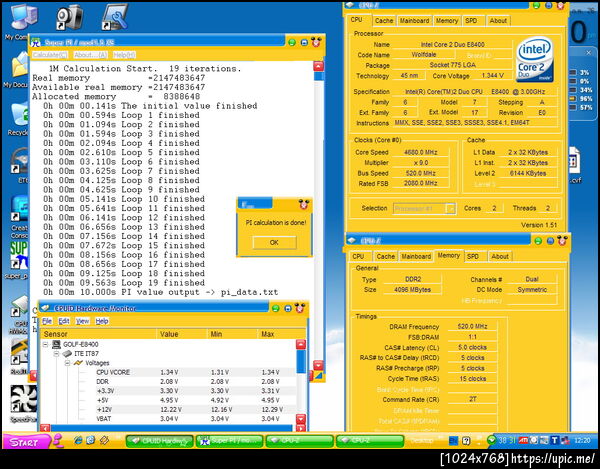Viewport: 600px width, 469px height.
Task: Select Mainboard tab in lower CPU-Z window
Action: click(x=416, y=256)
